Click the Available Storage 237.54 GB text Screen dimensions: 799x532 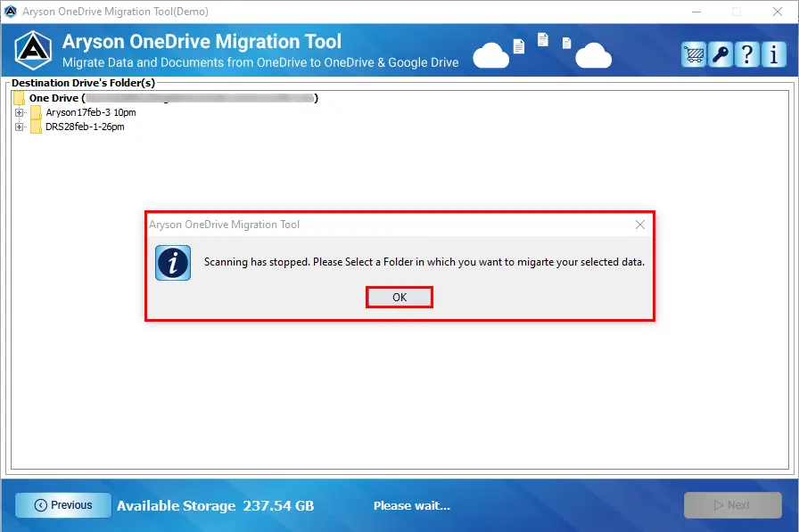coord(216,505)
